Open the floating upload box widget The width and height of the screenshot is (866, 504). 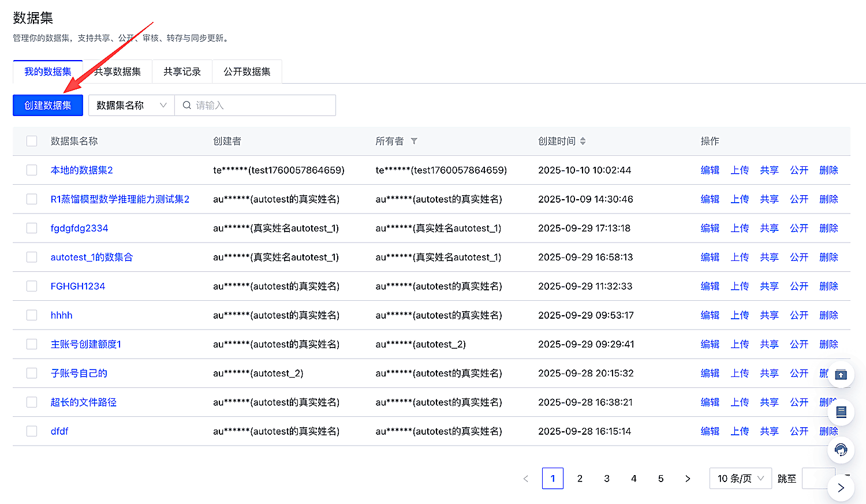coord(841,375)
